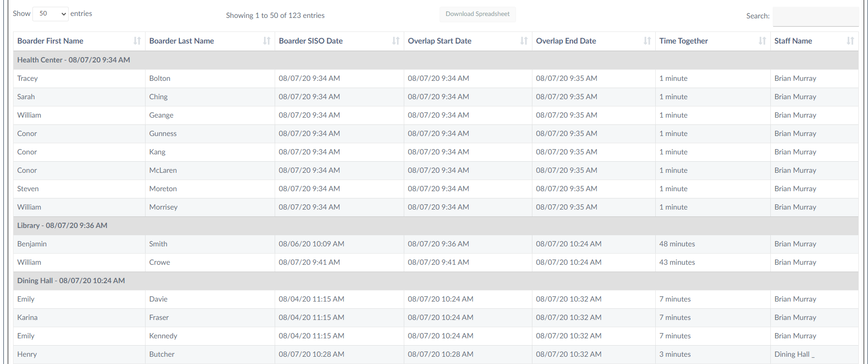The image size is (868, 364).
Task: Focus the Search input field
Action: 816,16
